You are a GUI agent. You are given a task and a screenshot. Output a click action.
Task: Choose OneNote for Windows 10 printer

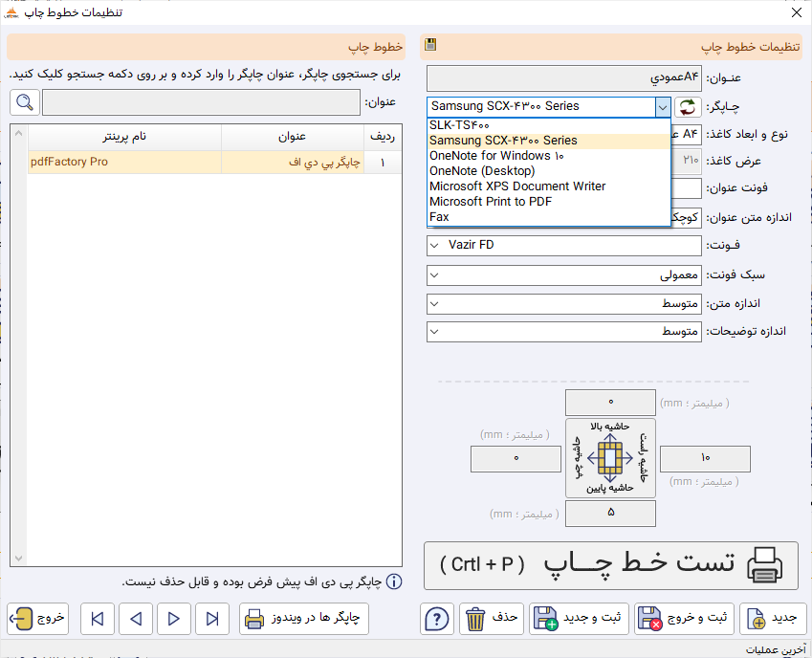tap(549, 156)
